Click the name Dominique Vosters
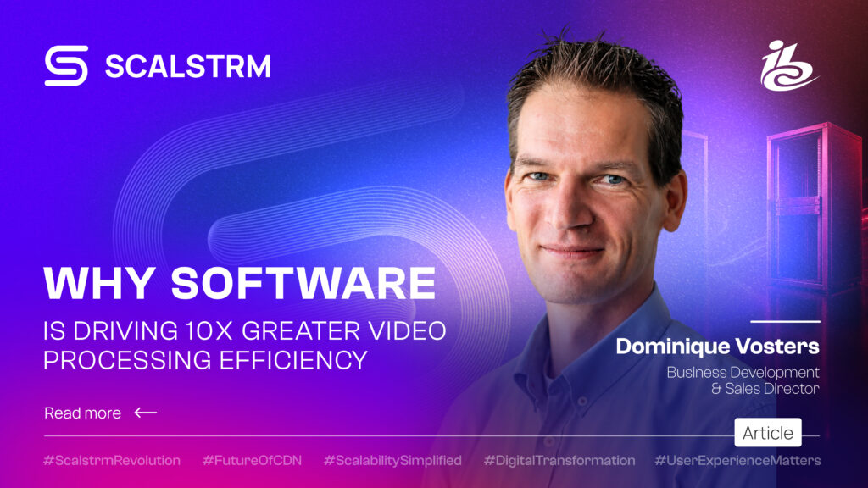This screenshot has width=868, height=488. pyautogui.click(x=717, y=347)
